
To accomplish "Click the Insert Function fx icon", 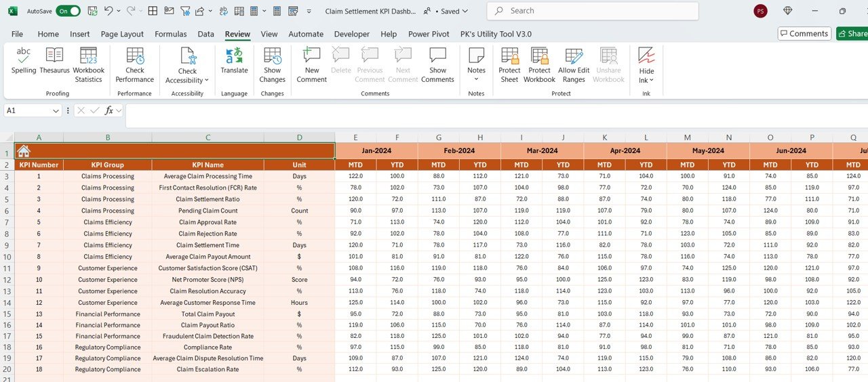I will [x=109, y=110].
